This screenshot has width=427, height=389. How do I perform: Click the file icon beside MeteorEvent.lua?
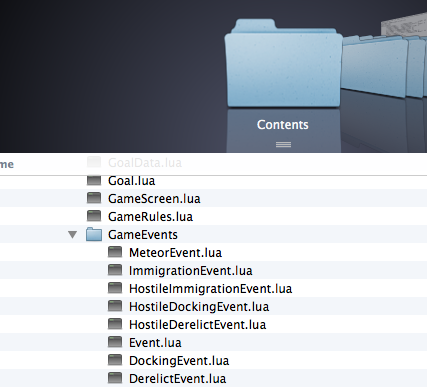(x=115, y=252)
